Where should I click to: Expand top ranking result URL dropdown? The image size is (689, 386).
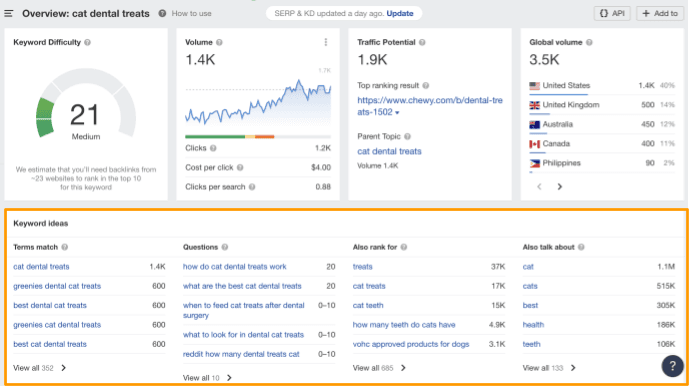[x=397, y=113]
